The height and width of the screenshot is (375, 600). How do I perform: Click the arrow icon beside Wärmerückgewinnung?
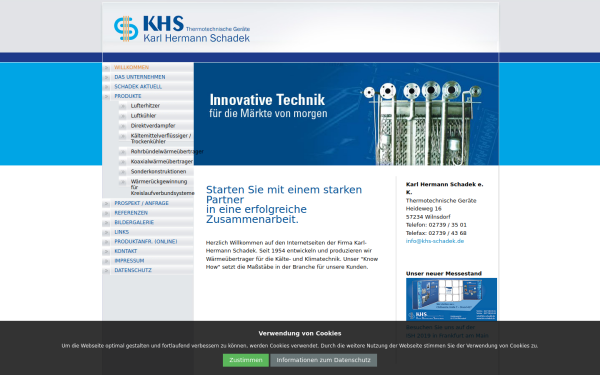pyautogui.click(x=123, y=182)
